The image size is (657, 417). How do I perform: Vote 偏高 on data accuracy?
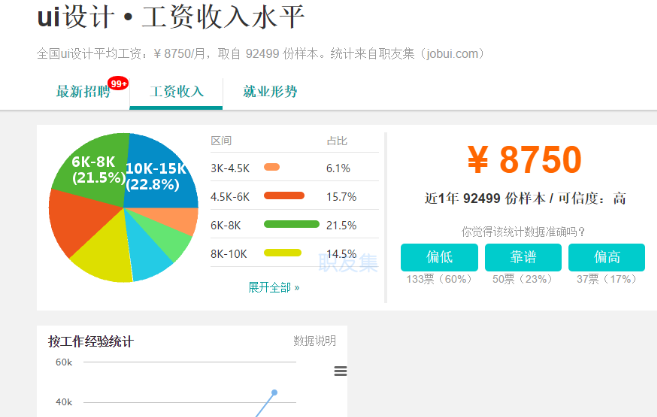point(606,257)
